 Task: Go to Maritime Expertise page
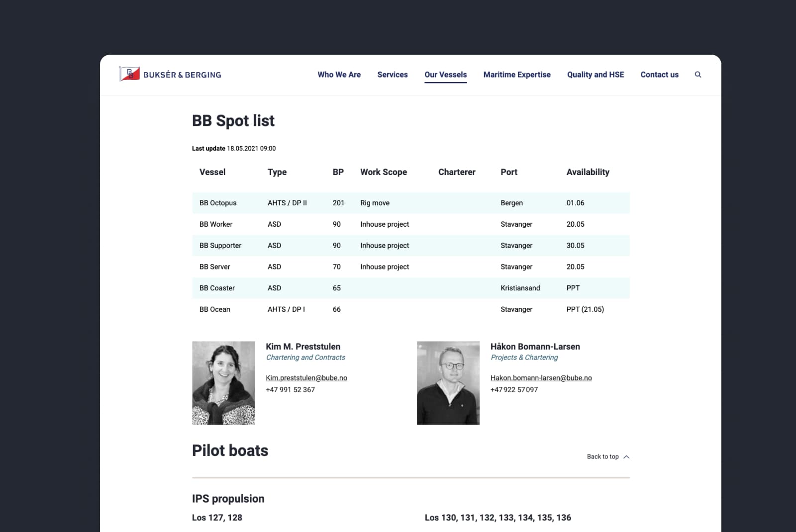[516, 75]
